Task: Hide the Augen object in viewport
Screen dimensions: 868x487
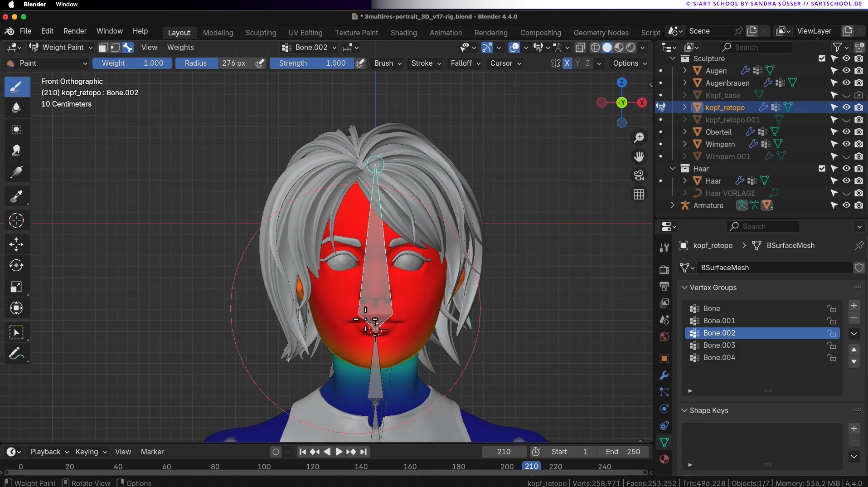Action: tap(846, 71)
